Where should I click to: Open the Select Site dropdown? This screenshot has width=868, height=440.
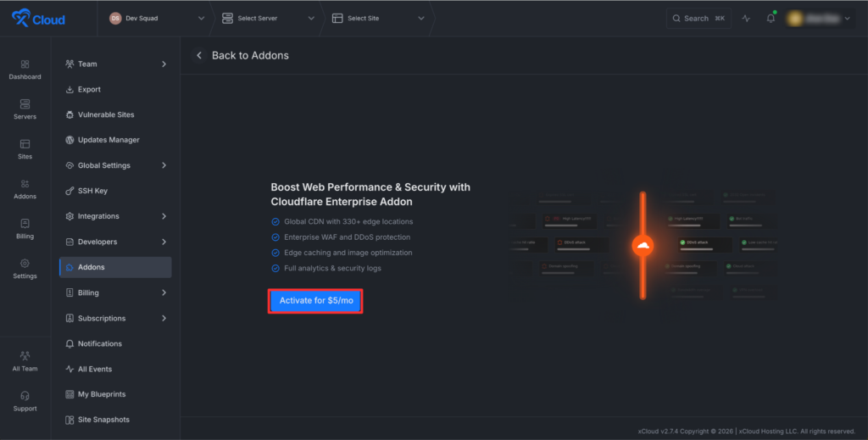(x=378, y=19)
